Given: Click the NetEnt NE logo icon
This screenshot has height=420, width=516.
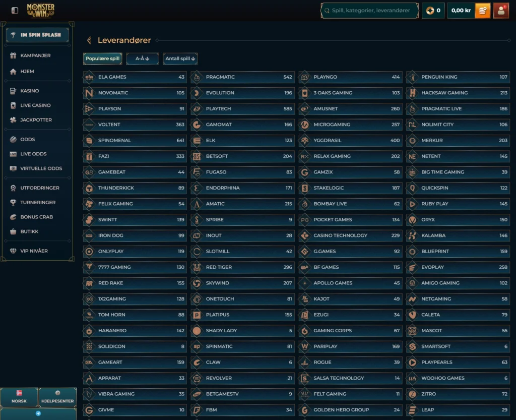Looking at the screenshot, I should [412, 156].
